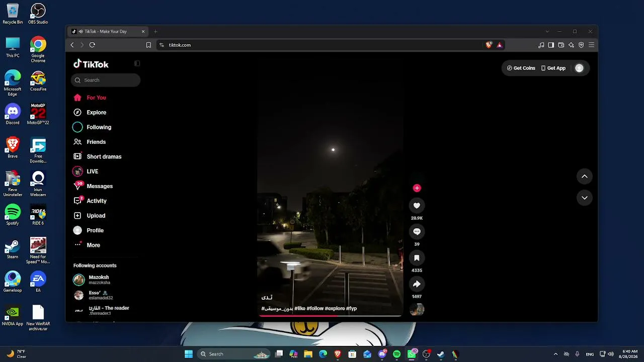Click Get App button
The width and height of the screenshot is (644, 362).
click(553, 68)
